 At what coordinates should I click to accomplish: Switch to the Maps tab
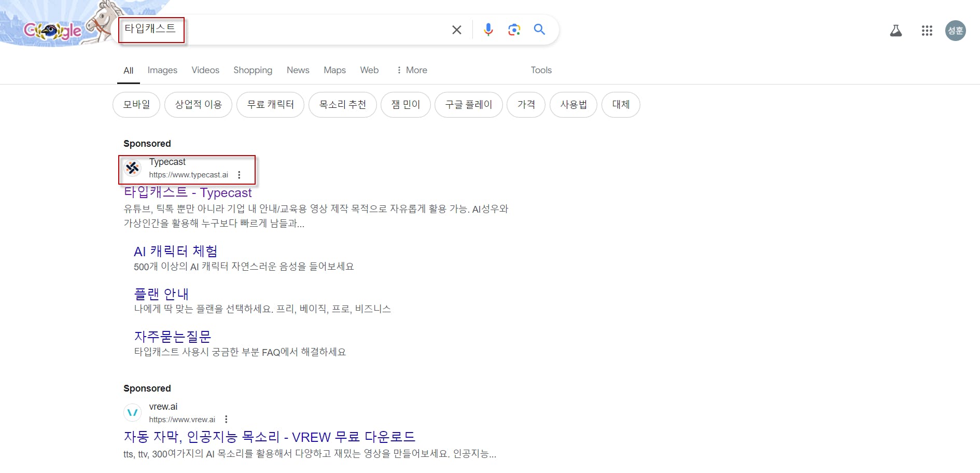point(334,70)
